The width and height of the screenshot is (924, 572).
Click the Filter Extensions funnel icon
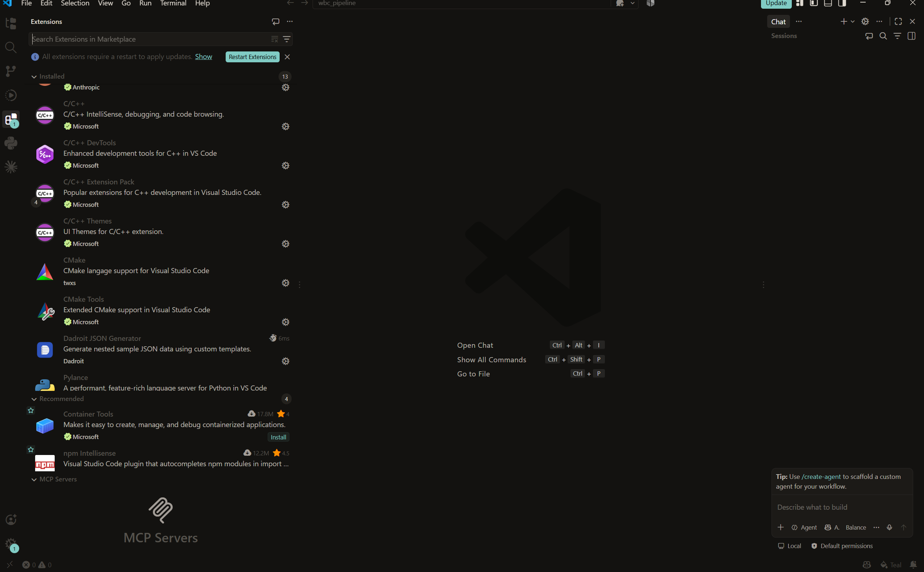pos(287,39)
